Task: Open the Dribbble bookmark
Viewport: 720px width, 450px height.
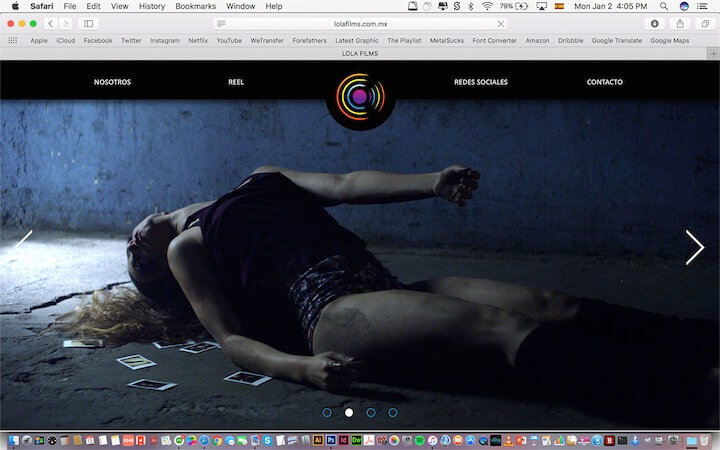Action: (571, 40)
